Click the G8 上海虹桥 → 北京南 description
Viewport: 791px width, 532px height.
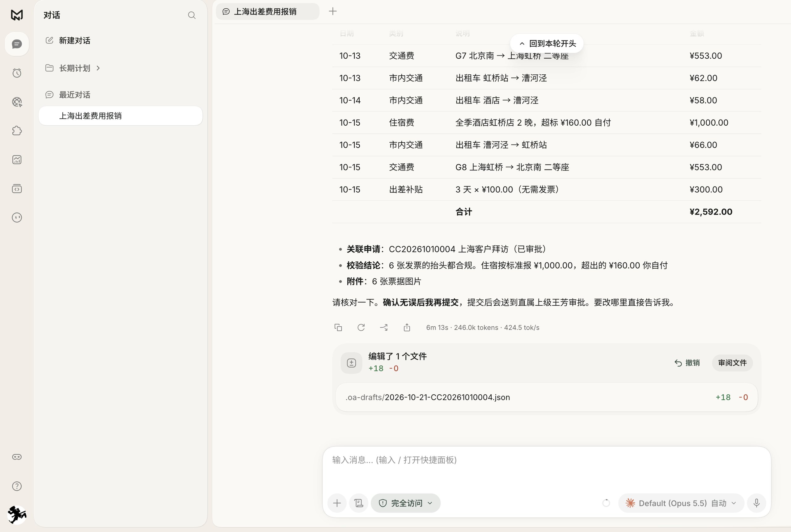[512, 167]
